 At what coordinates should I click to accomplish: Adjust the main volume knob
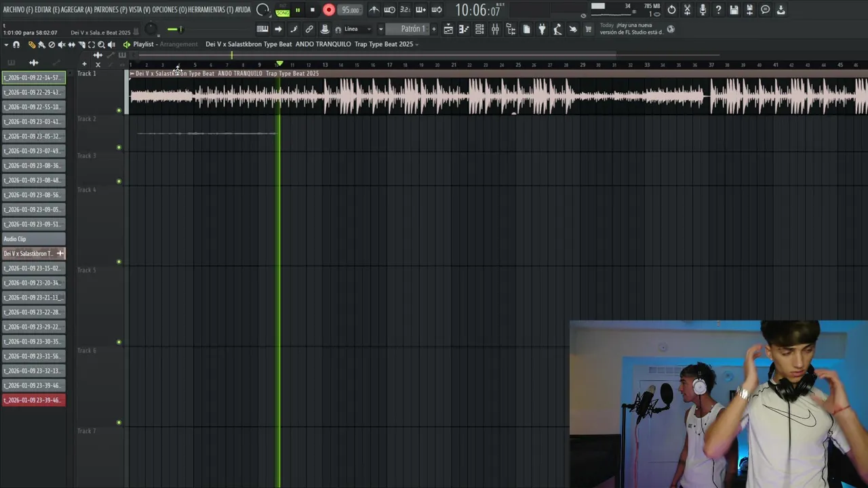click(151, 29)
